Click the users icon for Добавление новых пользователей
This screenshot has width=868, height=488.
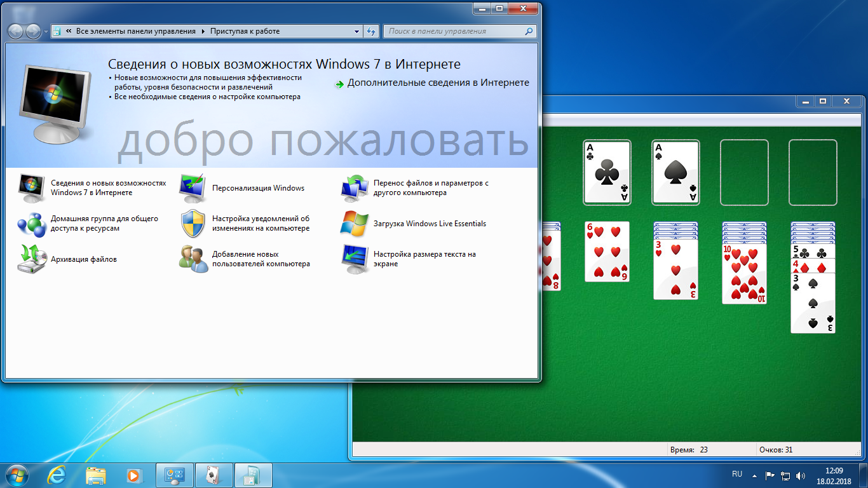click(x=193, y=259)
